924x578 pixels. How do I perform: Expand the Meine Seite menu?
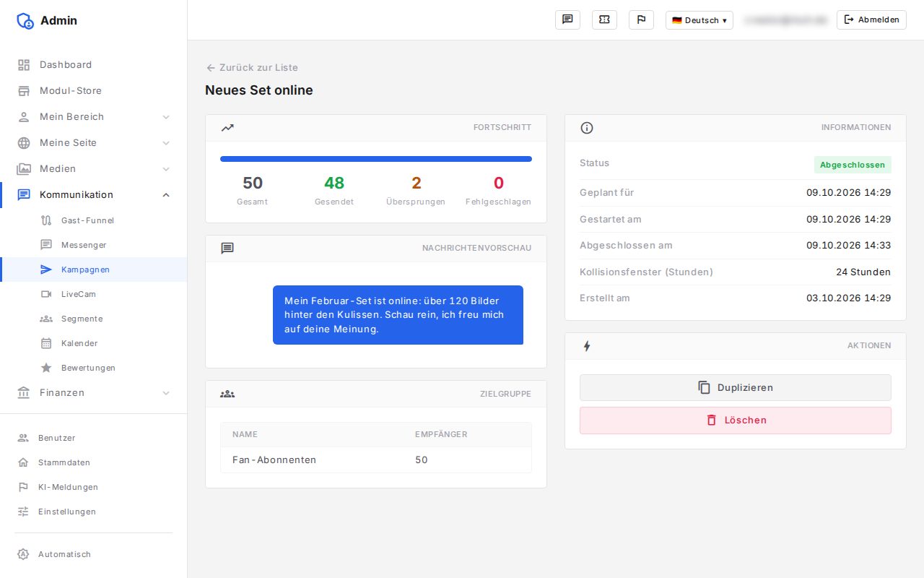tap(94, 143)
